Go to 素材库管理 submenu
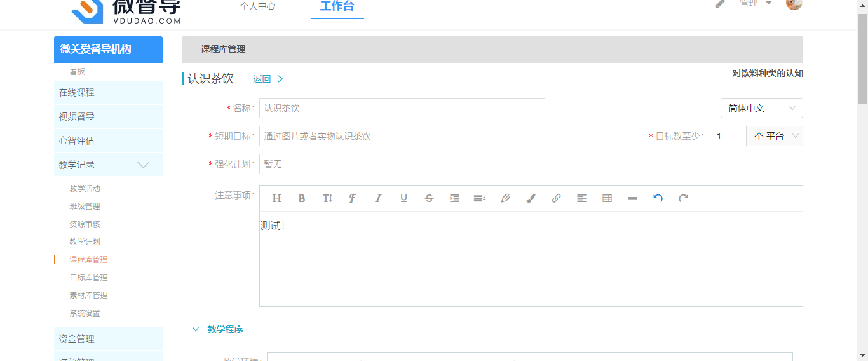The image size is (868, 361). point(88,296)
